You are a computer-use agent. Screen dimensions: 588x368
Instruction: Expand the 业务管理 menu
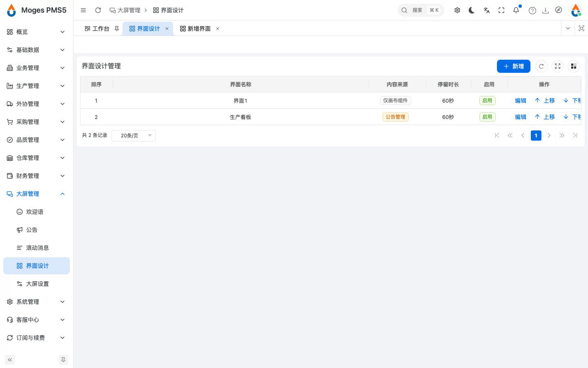click(36, 68)
